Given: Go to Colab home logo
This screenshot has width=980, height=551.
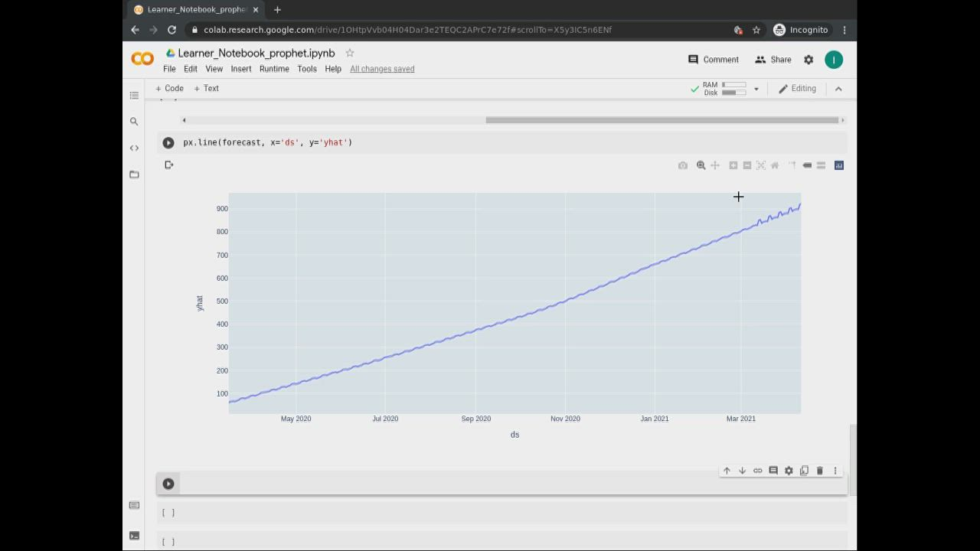Looking at the screenshot, I should tap(142, 59).
